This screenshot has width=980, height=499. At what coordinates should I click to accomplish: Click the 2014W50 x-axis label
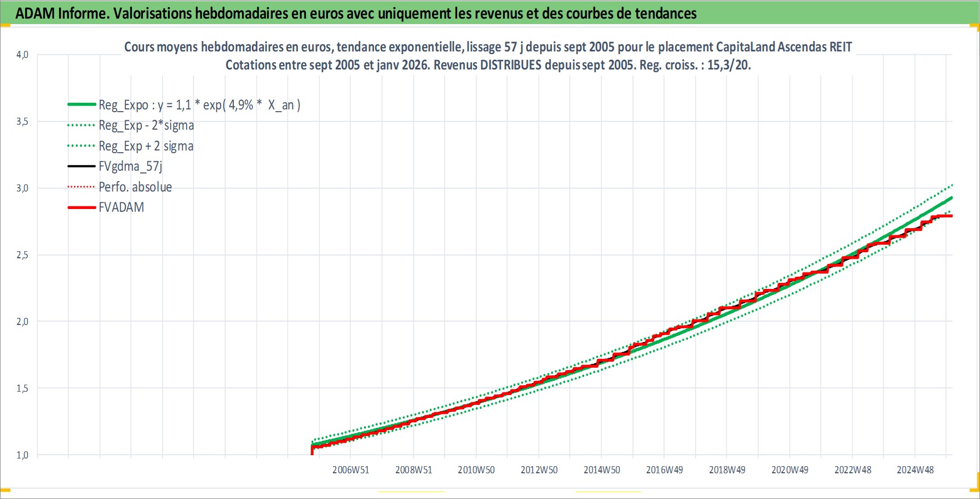point(602,470)
